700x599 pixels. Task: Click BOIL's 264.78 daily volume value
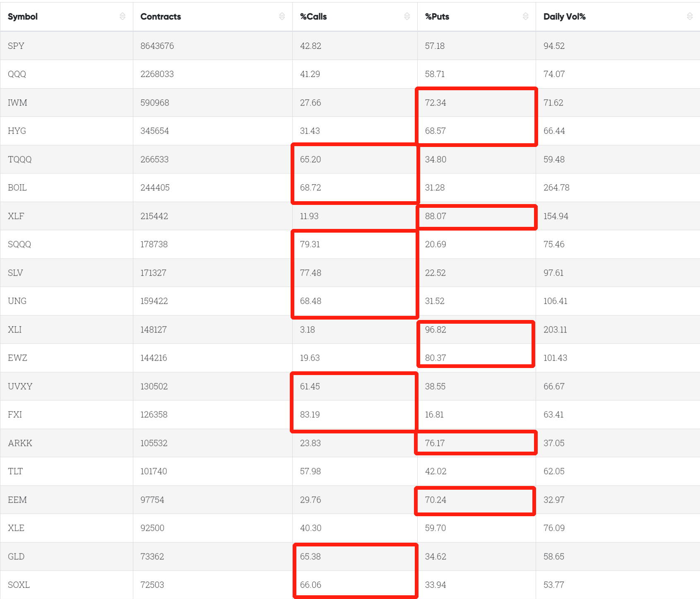pyautogui.click(x=556, y=188)
